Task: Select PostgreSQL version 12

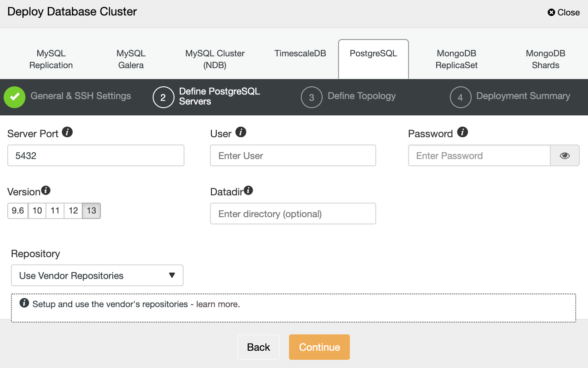Action: point(73,211)
